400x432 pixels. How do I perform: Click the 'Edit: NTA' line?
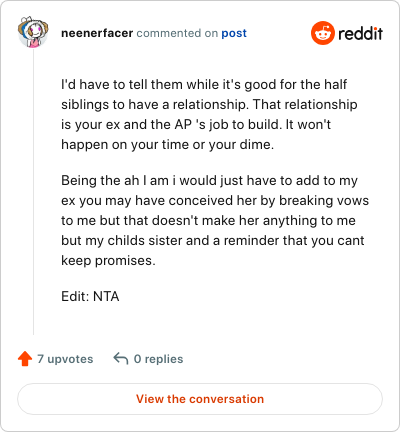90,296
